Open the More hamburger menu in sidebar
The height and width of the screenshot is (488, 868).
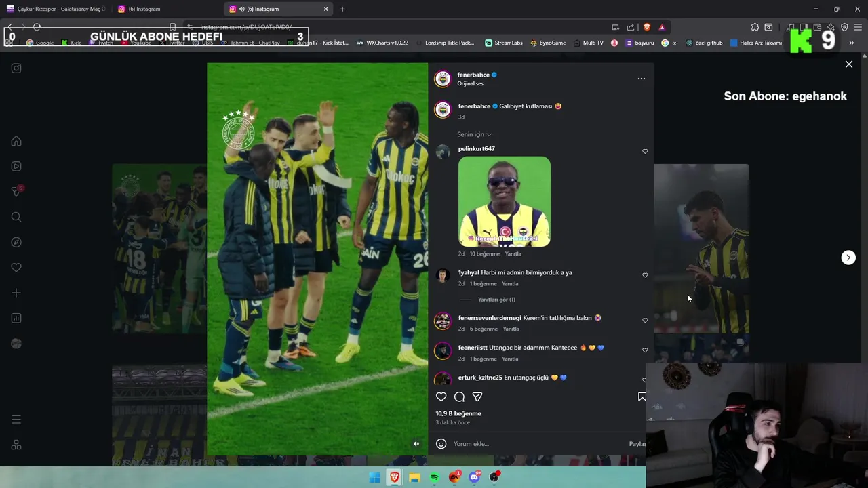pyautogui.click(x=16, y=420)
